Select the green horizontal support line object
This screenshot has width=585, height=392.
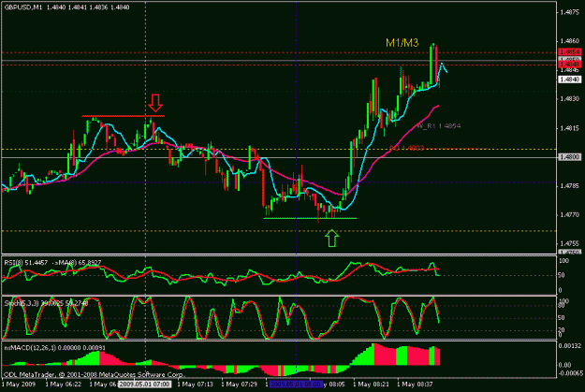point(310,218)
